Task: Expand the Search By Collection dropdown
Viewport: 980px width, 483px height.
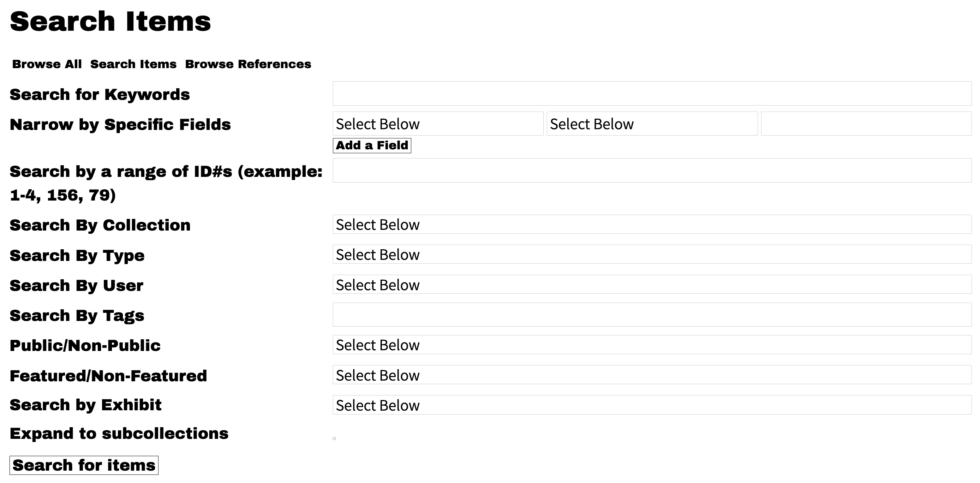Action: 652,224
